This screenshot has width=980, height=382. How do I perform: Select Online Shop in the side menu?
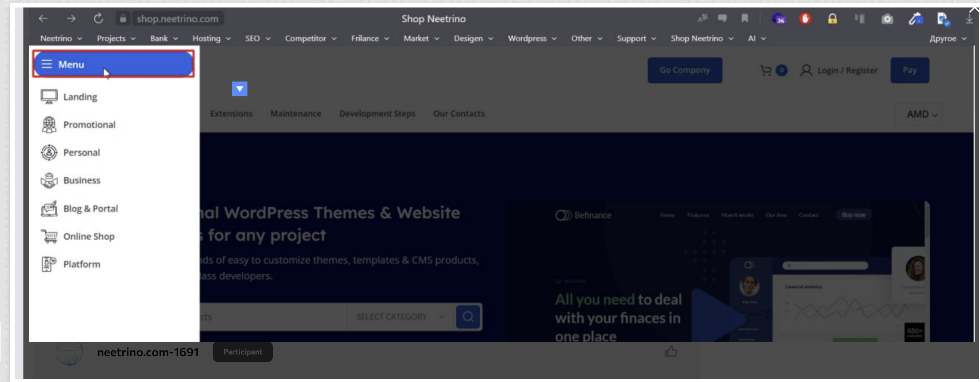pyautogui.click(x=78, y=236)
